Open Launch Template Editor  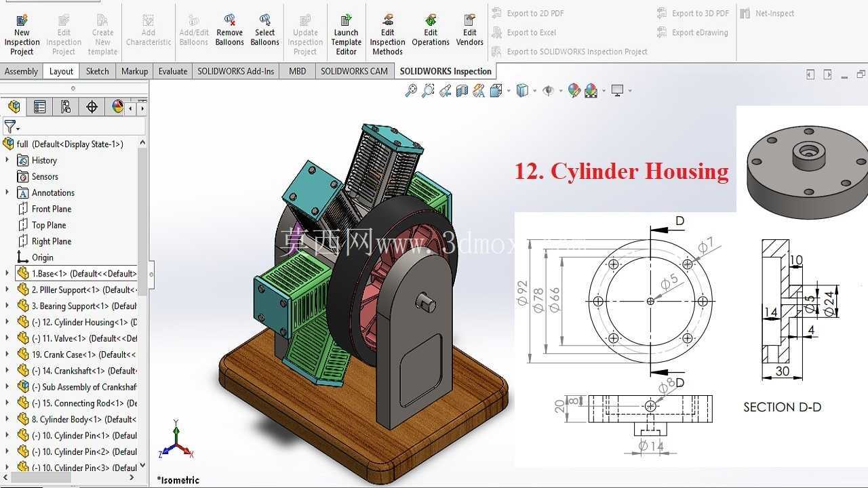pyautogui.click(x=346, y=35)
